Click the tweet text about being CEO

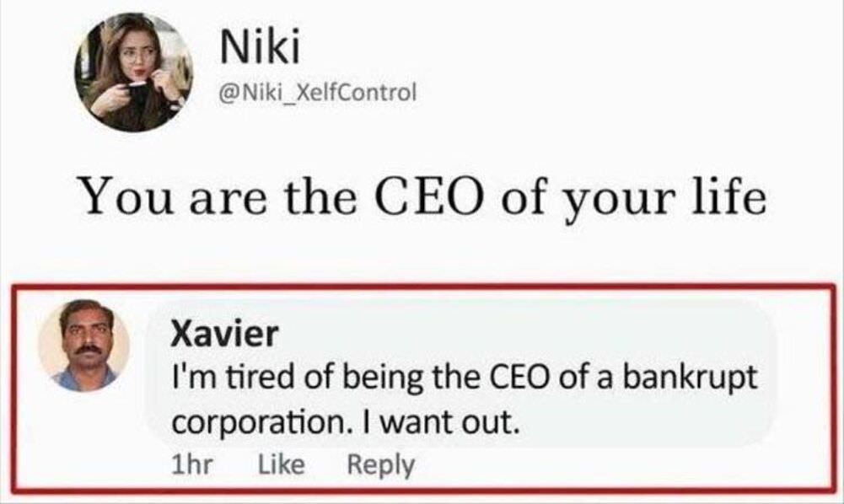422,198
